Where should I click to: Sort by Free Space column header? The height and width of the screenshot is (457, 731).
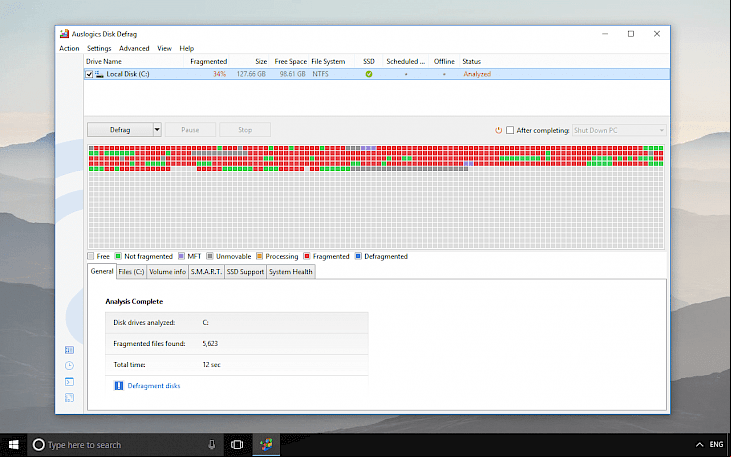(289, 62)
